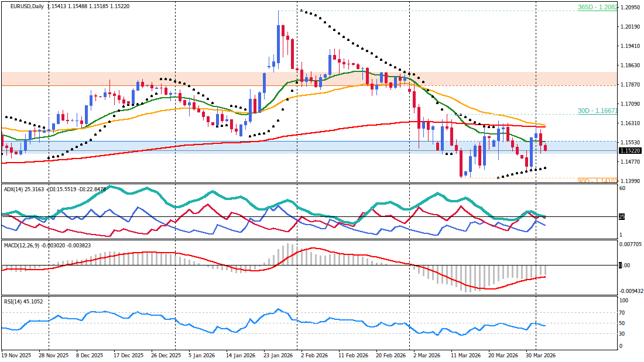Click the 30 Mar 2026 date label

click(x=540, y=356)
